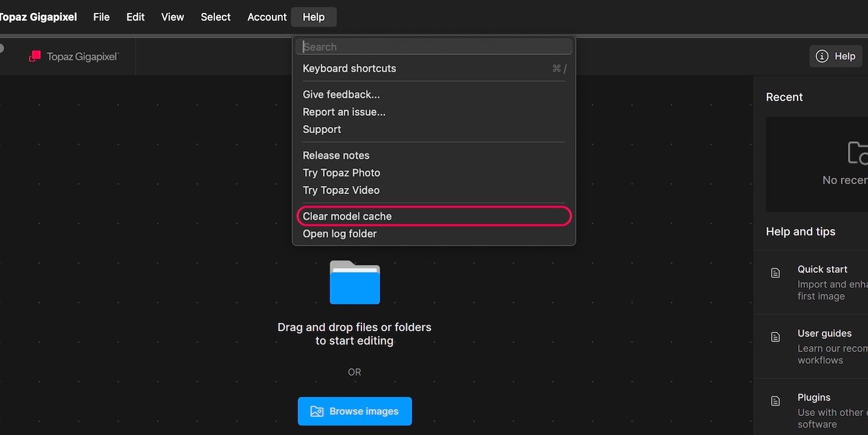Click the Browse images button
The height and width of the screenshot is (435, 868).
(355, 411)
